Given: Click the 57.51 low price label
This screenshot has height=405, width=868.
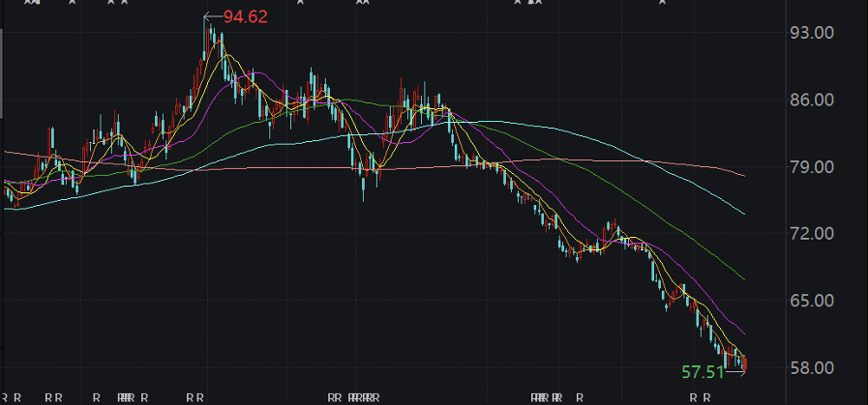Looking at the screenshot, I should 703,372.
